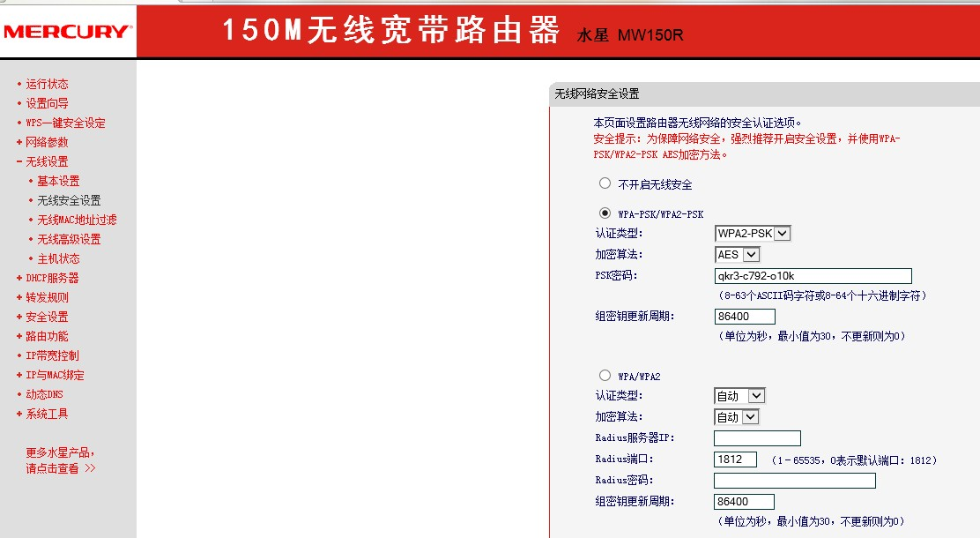Click the Radius服务器IP input field
Viewport: 980px width, 538px height.
(758, 438)
